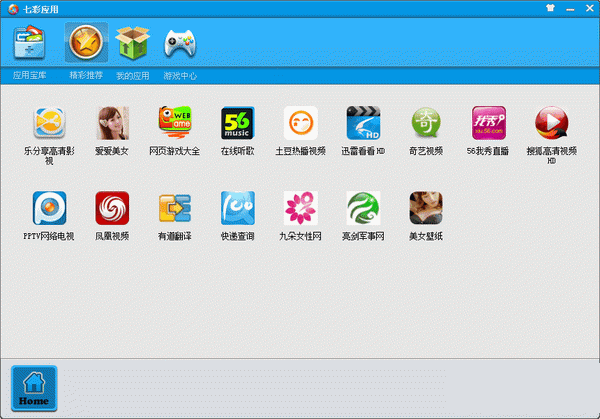The height and width of the screenshot is (419, 600).
Task: Open the 56我秀直播 pink icon
Action: [489, 123]
